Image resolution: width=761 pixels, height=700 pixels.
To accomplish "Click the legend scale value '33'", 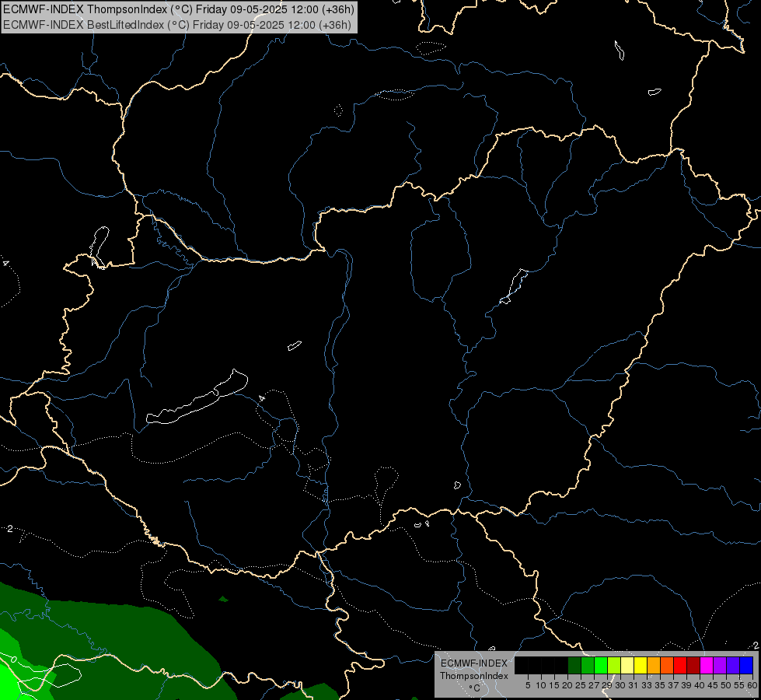I will click(647, 685).
